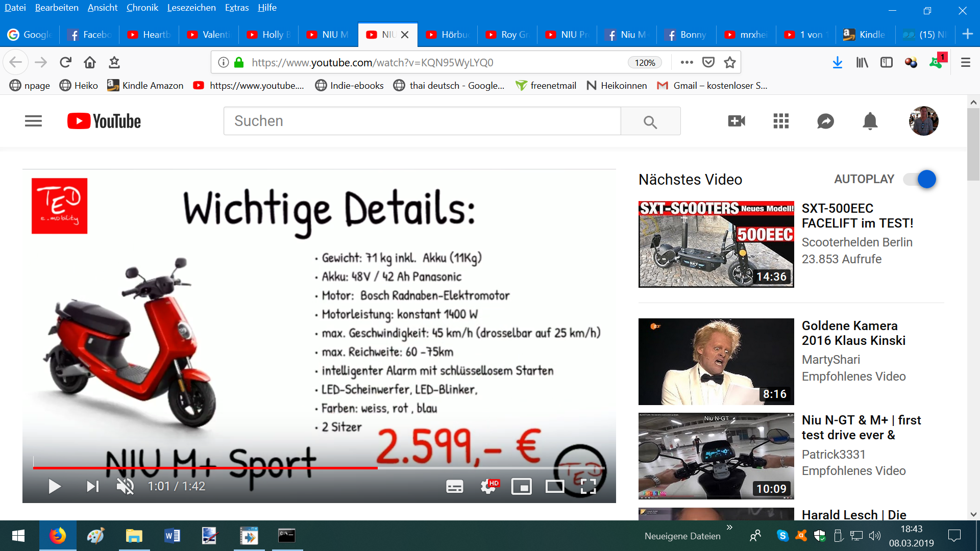
Task: Activate miniplayer in video controls
Action: [521, 486]
